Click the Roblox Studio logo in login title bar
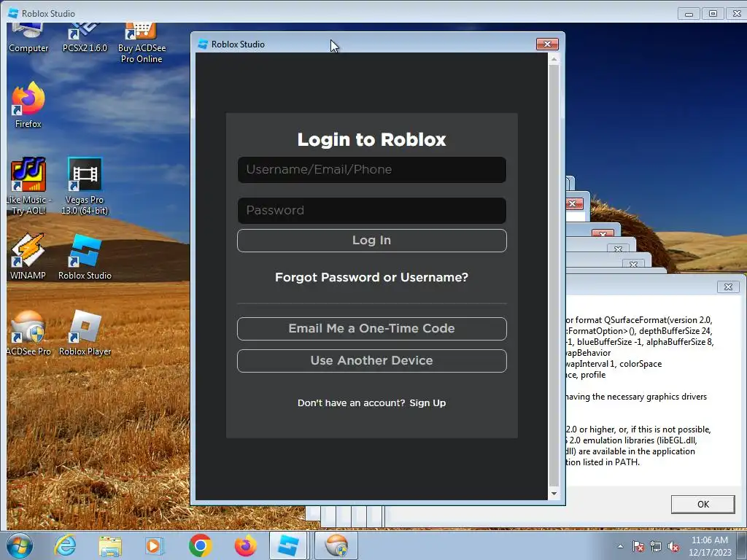 [x=203, y=44]
